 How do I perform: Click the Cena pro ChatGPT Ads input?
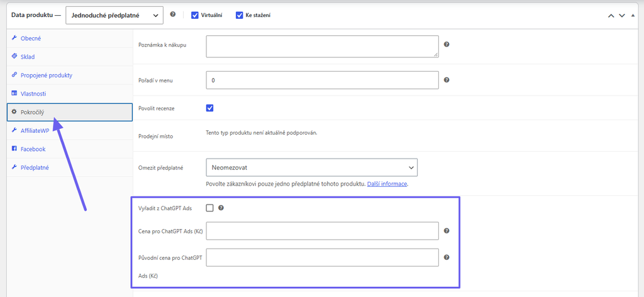click(323, 231)
